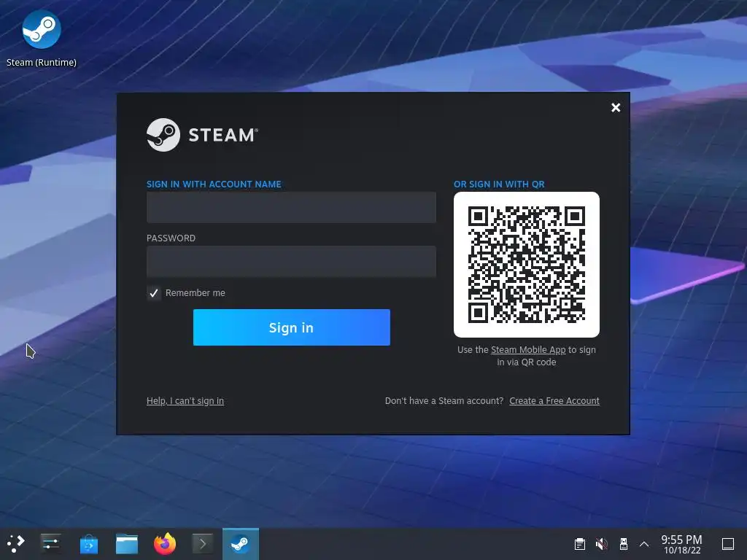Expand the hidden system tray icons arrow
Screen dimensions: 747x560
point(644,544)
